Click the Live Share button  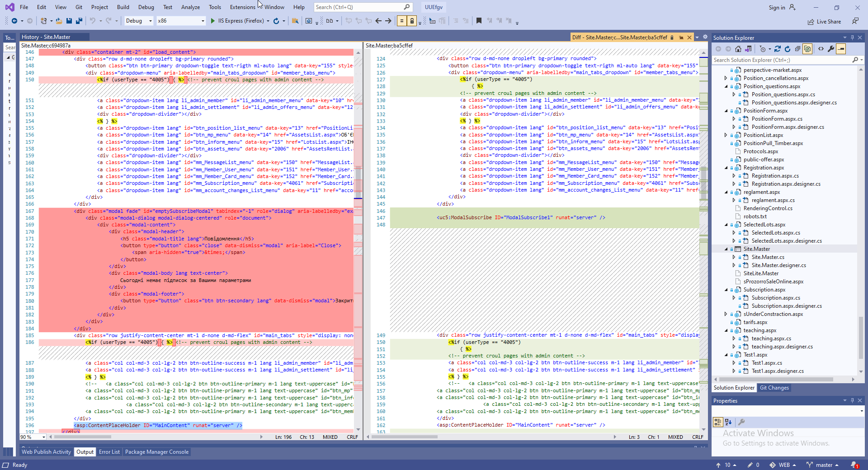coord(824,22)
